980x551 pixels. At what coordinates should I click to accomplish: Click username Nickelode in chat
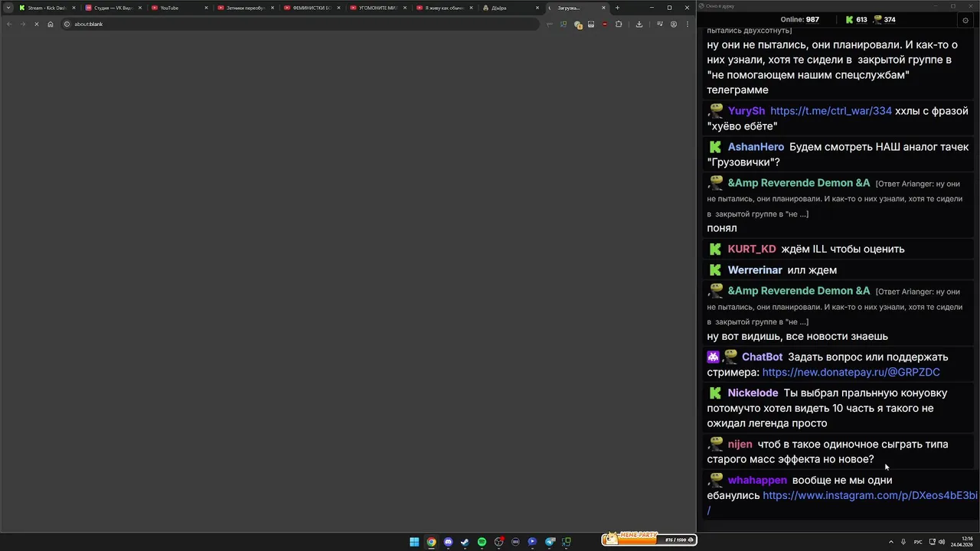click(753, 393)
